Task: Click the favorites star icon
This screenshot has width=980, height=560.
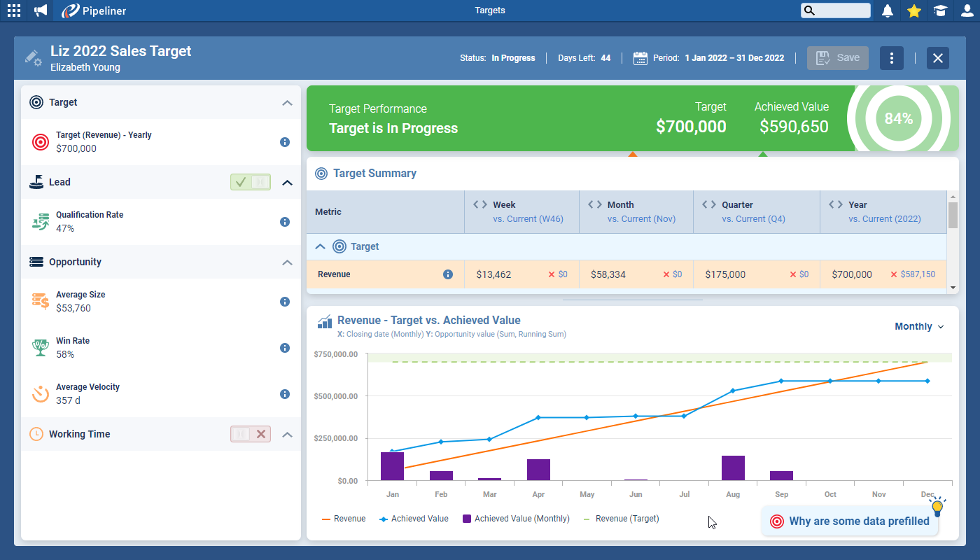Action: coord(913,10)
